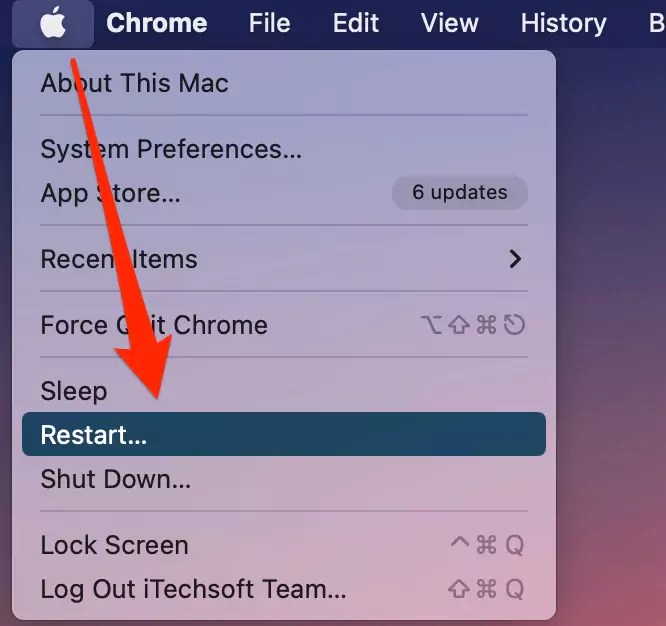Choose App Store menu entry

(x=284, y=193)
